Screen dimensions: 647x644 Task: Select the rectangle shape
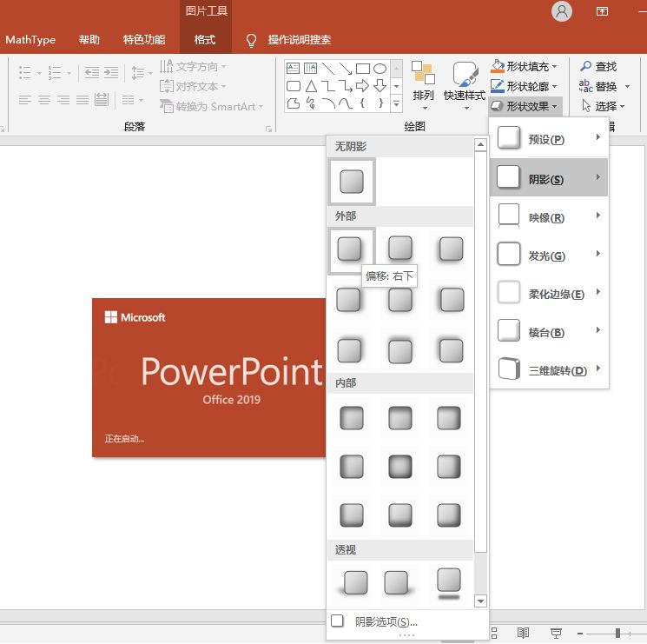coord(363,68)
